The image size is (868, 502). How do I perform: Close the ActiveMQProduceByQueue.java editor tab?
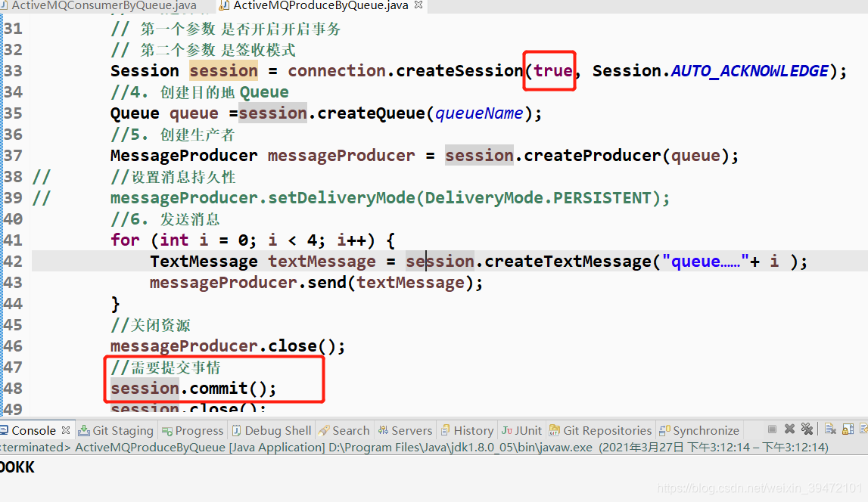point(418,5)
